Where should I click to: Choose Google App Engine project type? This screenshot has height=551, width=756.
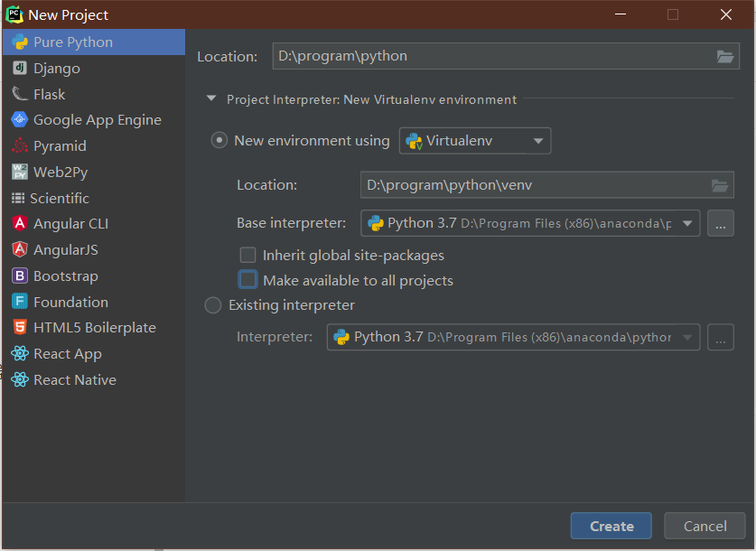click(x=94, y=119)
